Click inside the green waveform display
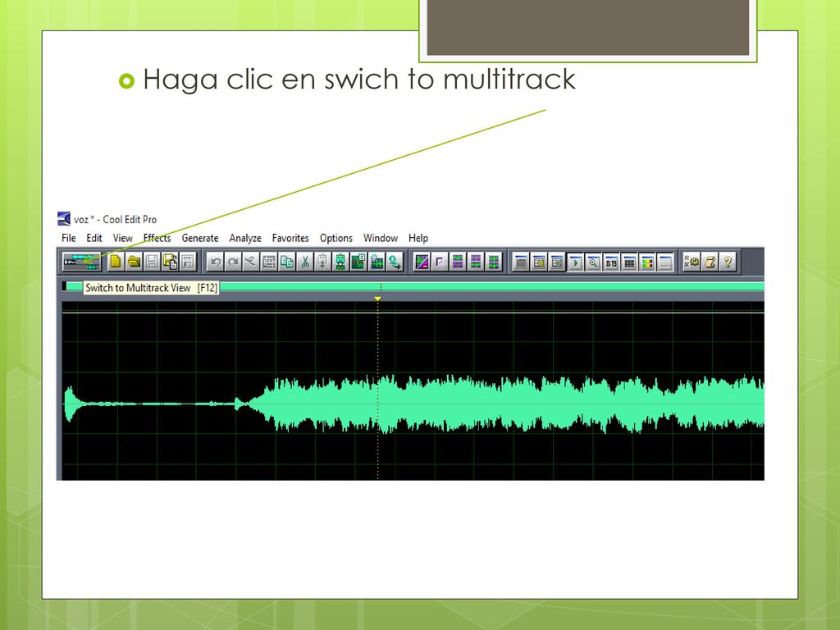840x630 pixels. pyautogui.click(x=413, y=391)
